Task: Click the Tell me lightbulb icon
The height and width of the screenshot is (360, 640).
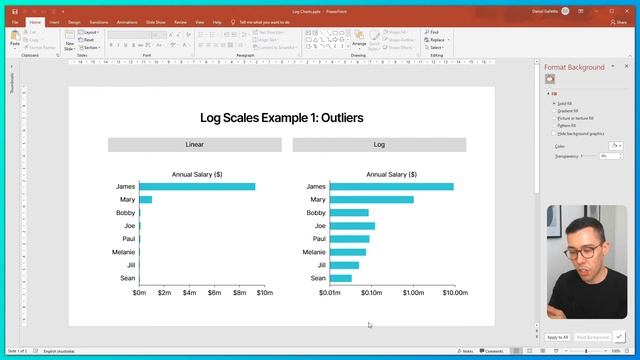Action: (x=233, y=22)
